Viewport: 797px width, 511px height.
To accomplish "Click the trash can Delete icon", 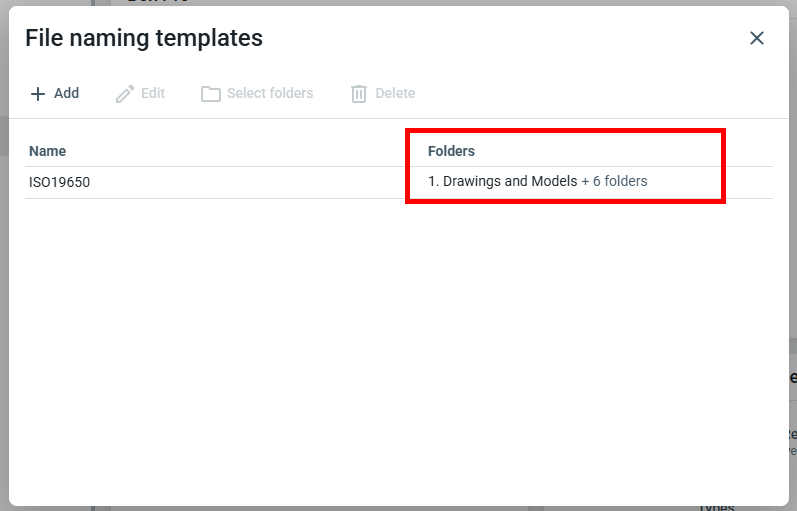I will point(359,94).
